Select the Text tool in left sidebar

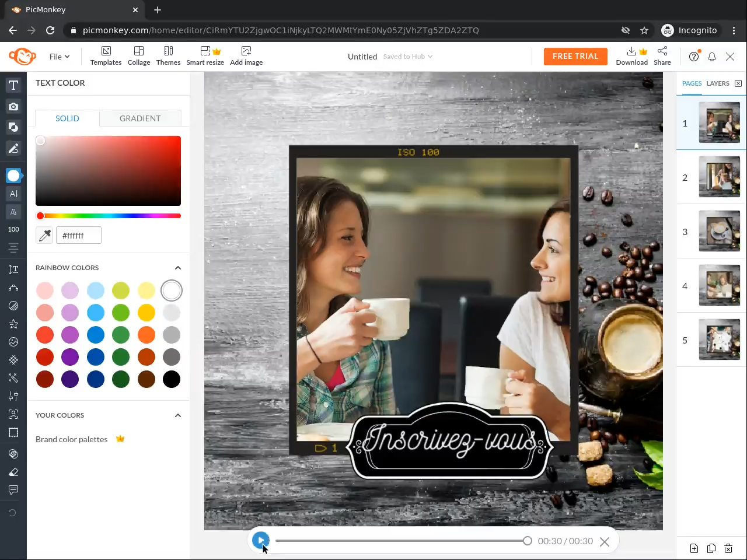[x=13, y=85]
